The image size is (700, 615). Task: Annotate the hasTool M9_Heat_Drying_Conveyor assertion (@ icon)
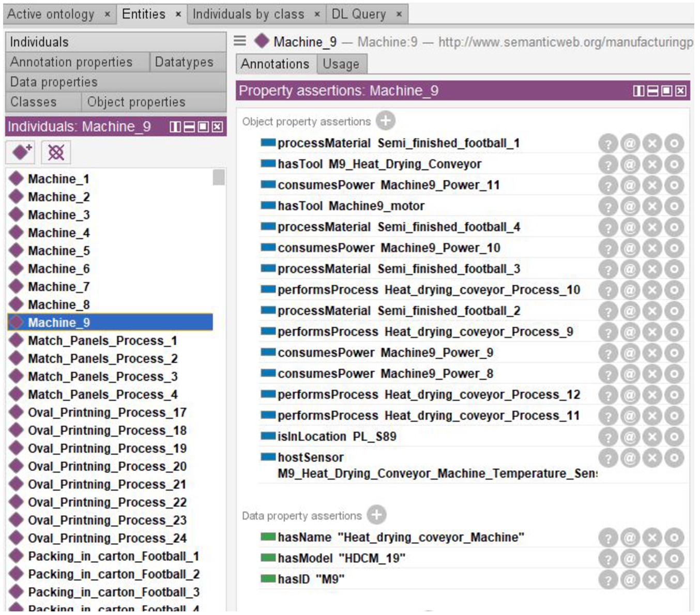point(630,164)
